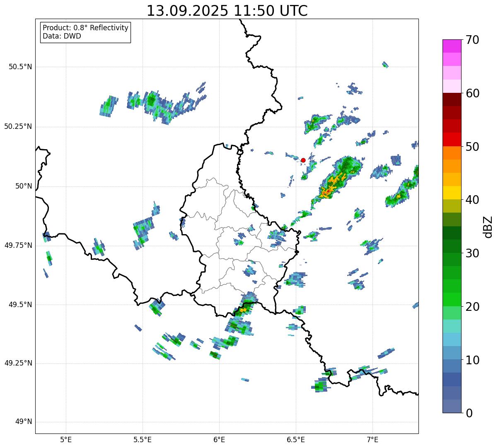498x448 pixels.
Task: Pick the palest pink colorbar segment above 60
Action: coord(452,86)
